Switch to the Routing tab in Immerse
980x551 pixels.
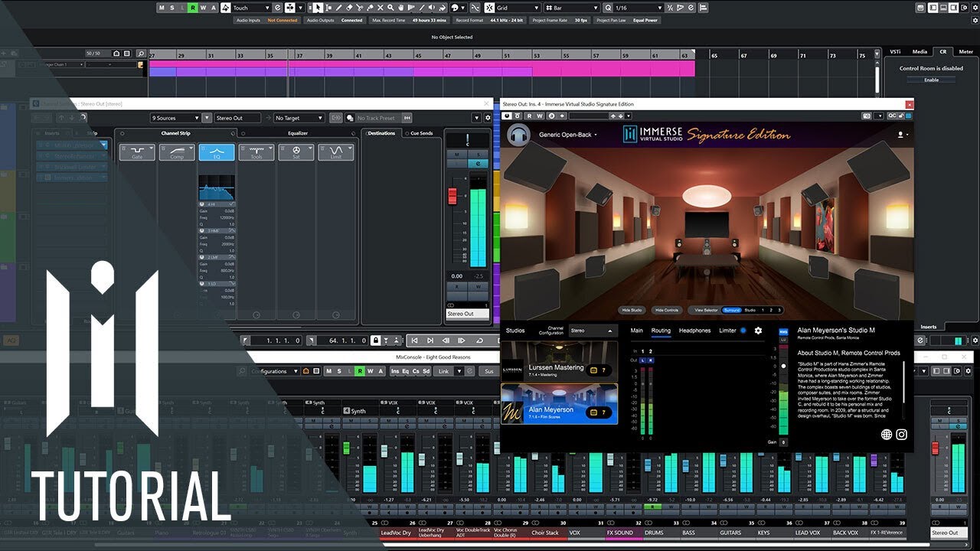(661, 331)
